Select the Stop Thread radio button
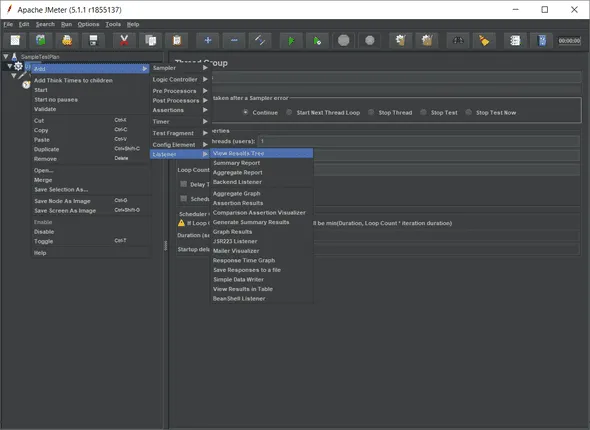590x430 pixels. click(x=371, y=112)
